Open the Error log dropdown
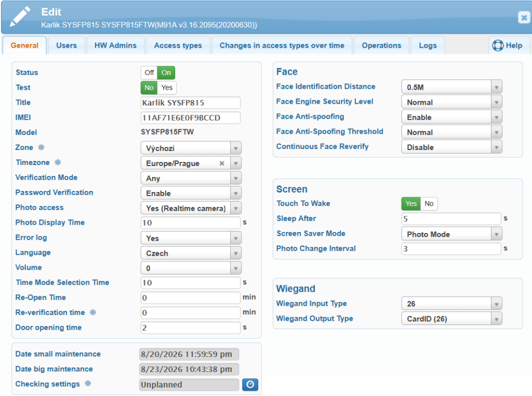Viewport: 532px width, 396px height. (191, 238)
